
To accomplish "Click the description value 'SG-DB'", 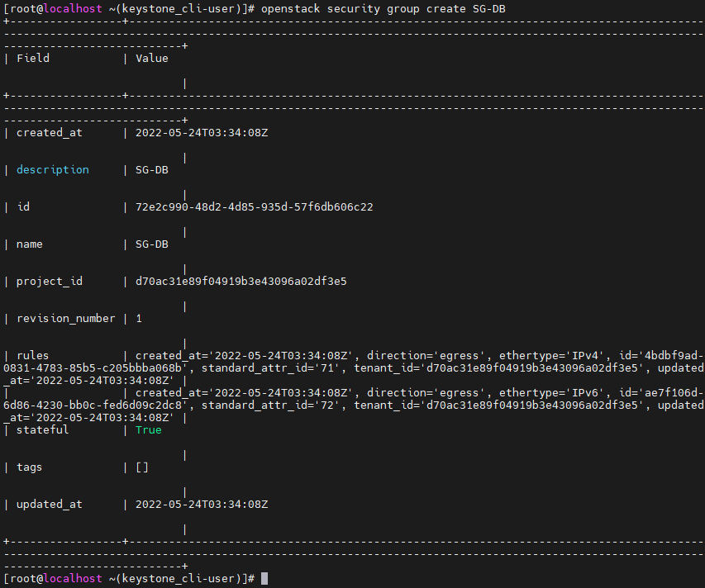I will 152,170.
